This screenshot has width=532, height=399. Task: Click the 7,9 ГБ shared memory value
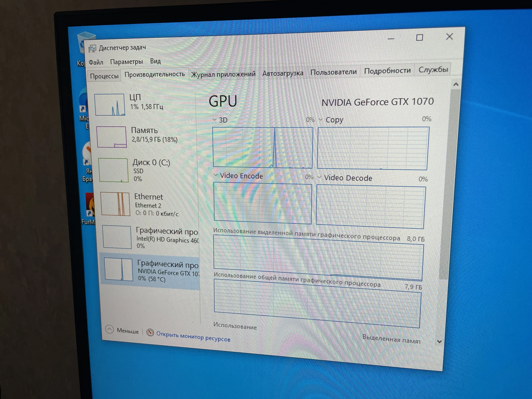point(413,287)
